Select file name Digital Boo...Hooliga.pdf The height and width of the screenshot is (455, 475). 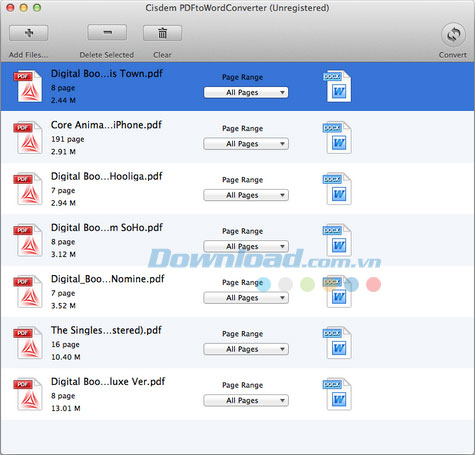coord(107,176)
